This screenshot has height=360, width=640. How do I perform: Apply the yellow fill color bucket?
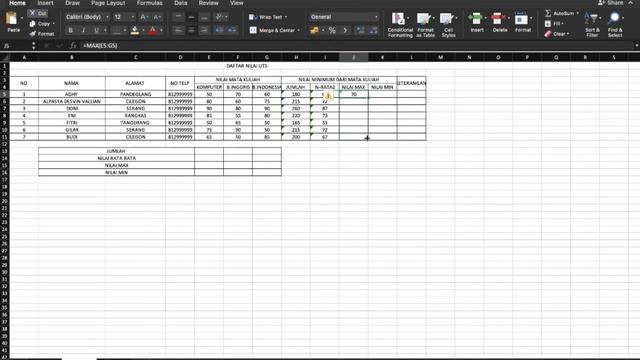coord(135,30)
